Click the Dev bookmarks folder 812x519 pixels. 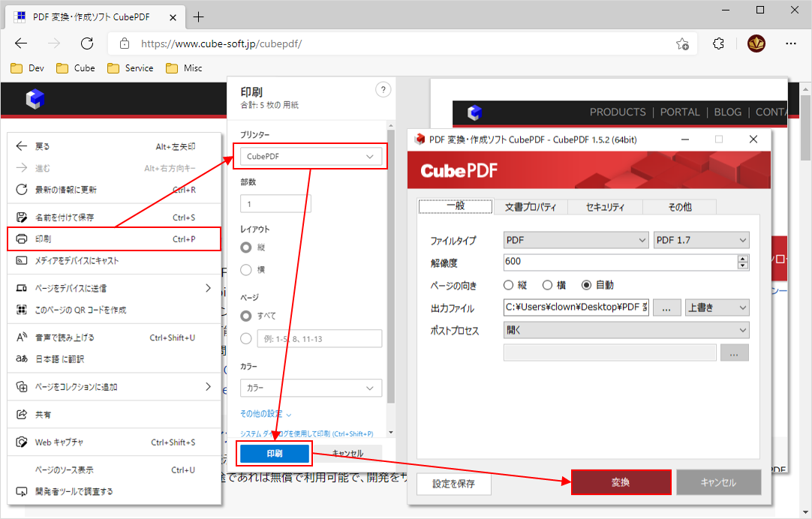click(28, 68)
